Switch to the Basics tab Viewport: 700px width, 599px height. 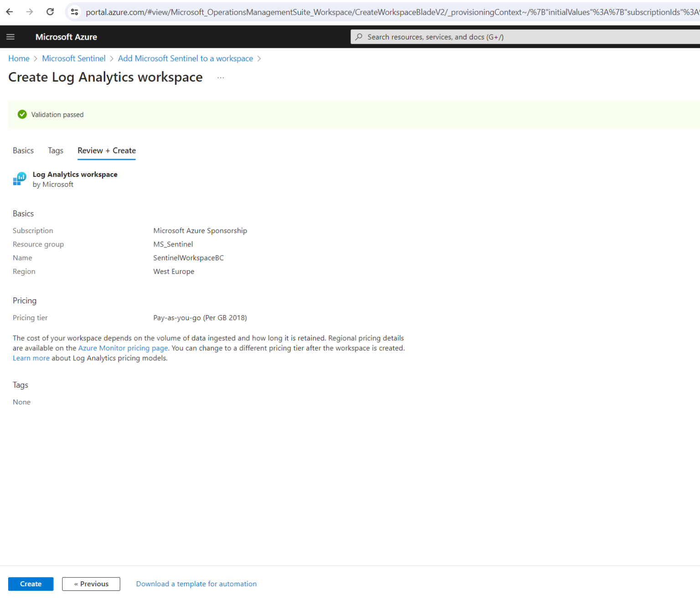[x=23, y=151]
